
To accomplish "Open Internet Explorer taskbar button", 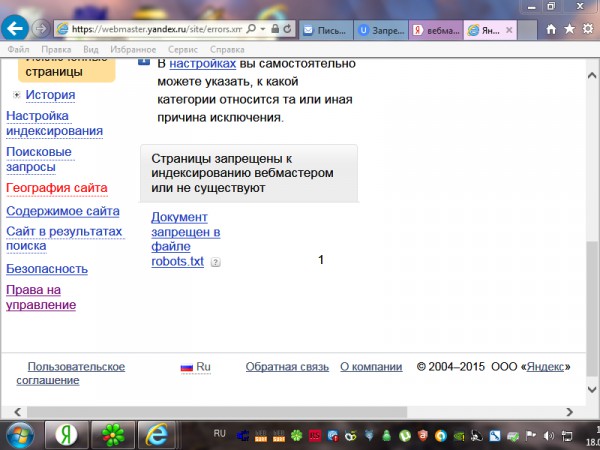I will pos(157,435).
